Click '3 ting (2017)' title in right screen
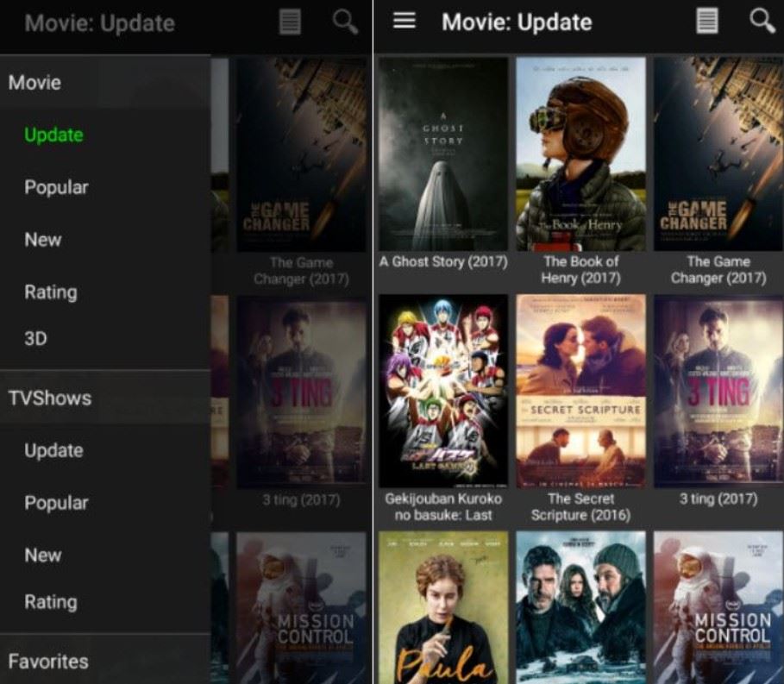The image size is (784, 684). [x=718, y=499]
